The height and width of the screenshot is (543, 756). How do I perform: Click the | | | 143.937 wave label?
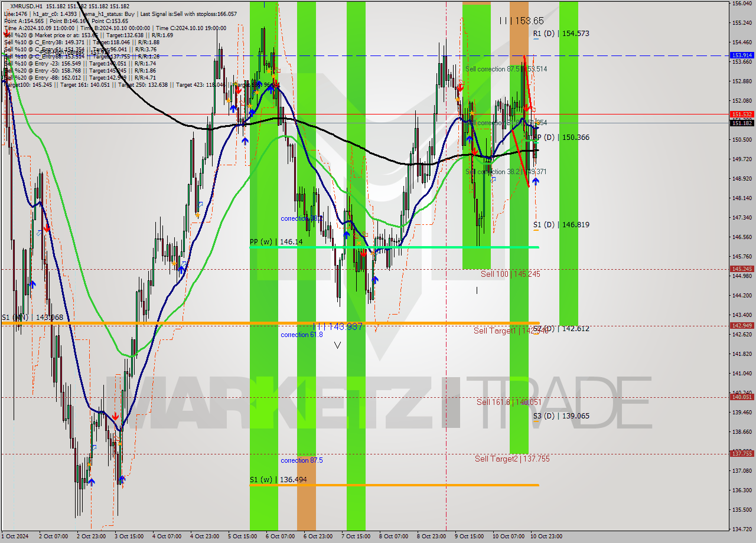337,326
